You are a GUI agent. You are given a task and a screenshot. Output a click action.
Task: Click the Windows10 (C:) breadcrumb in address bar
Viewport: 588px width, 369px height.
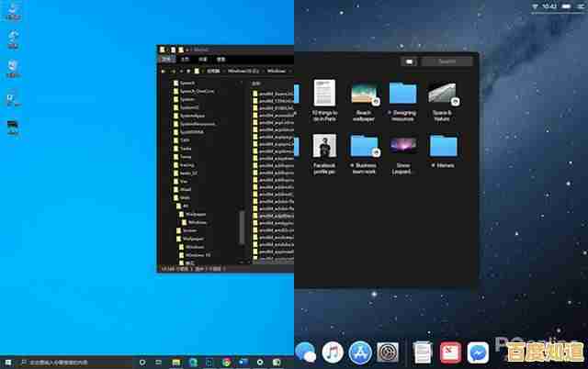click(243, 72)
